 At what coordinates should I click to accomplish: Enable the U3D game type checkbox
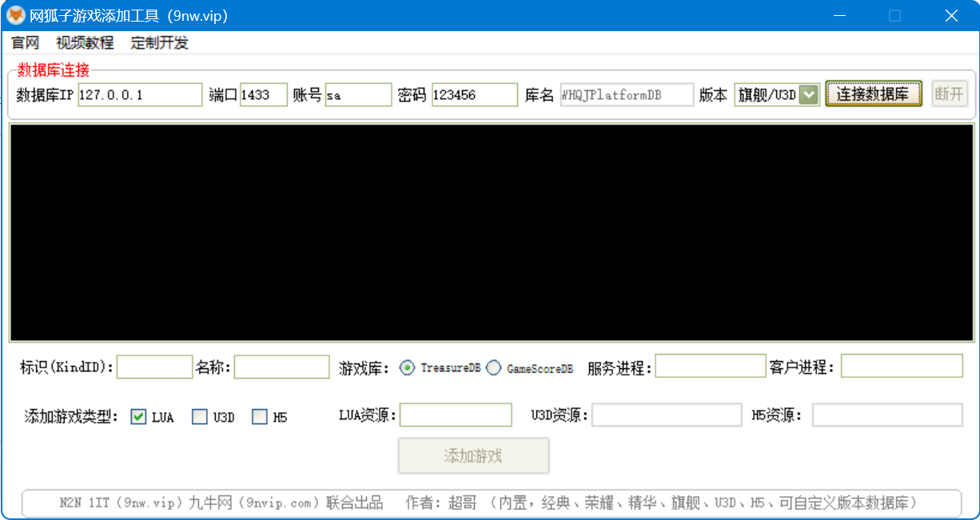click(x=200, y=416)
